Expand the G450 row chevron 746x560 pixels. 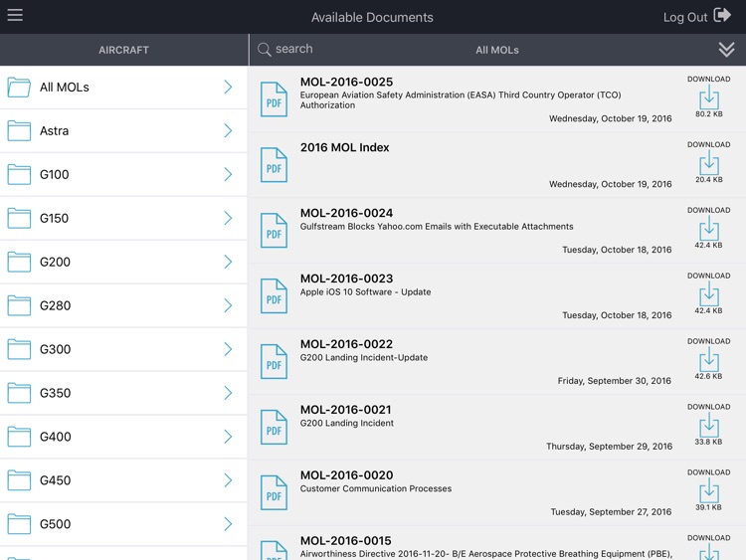point(228,480)
